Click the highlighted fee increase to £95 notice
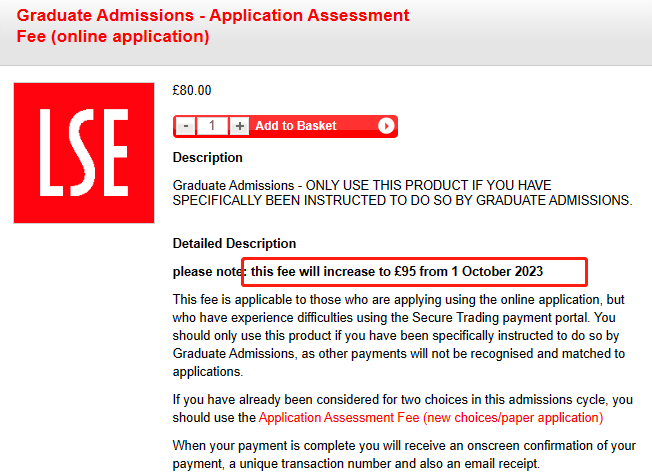This screenshot has width=652, height=475. point(397,272)
